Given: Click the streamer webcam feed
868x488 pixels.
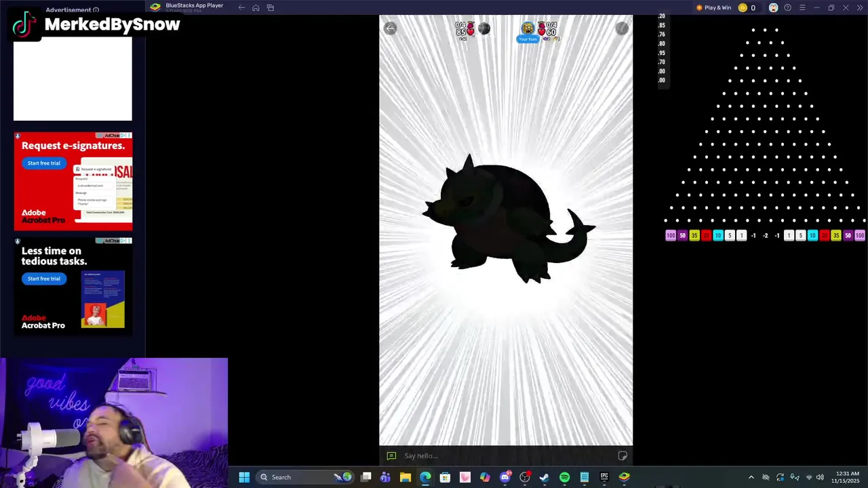Looking at the screenshot, I should pos(114,423).
